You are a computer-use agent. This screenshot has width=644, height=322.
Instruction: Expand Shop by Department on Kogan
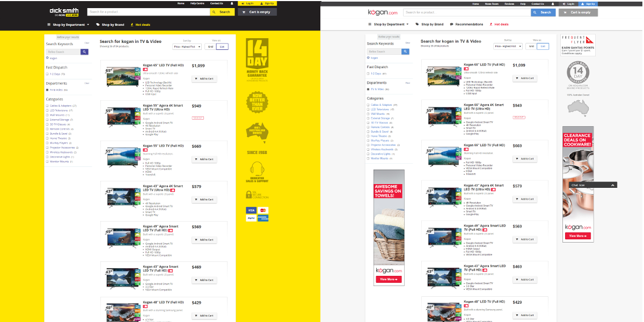click(388, 24)
